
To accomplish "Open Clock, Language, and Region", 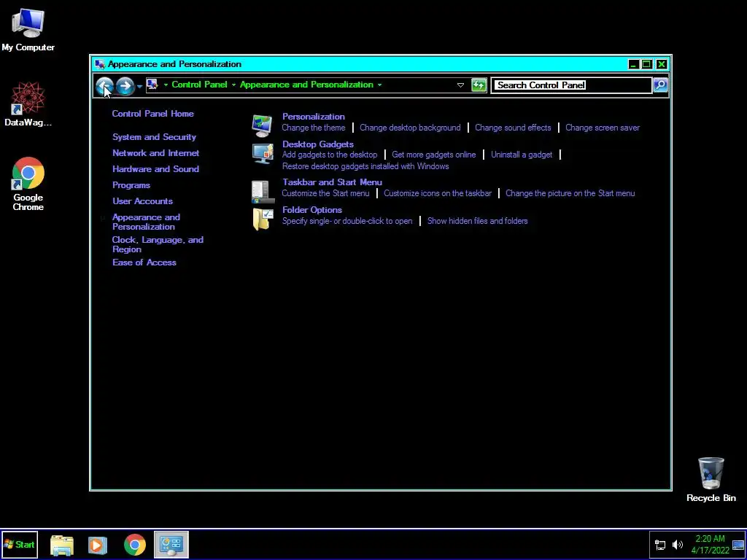I will (x=158, y=244).
